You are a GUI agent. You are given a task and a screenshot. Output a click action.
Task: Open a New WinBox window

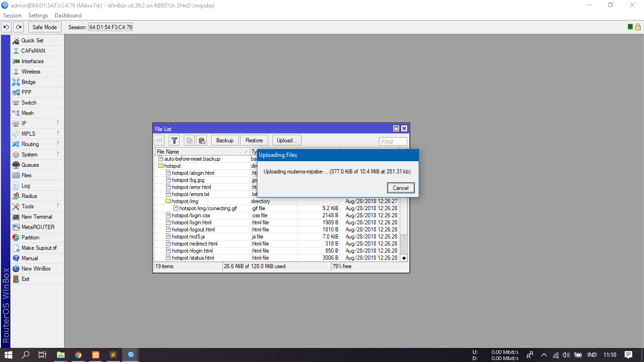point(37,269)
